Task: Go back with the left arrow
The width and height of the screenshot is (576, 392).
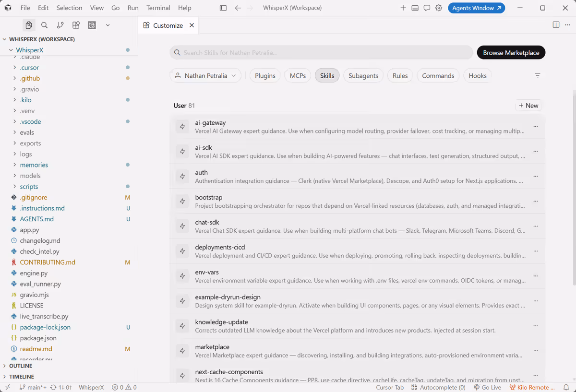Action: 238,8
